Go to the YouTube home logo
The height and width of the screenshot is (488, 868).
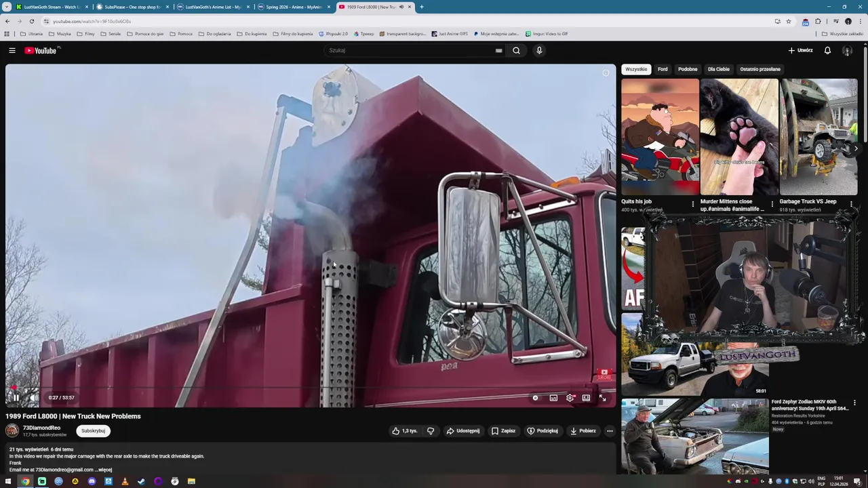pos(41,51)
